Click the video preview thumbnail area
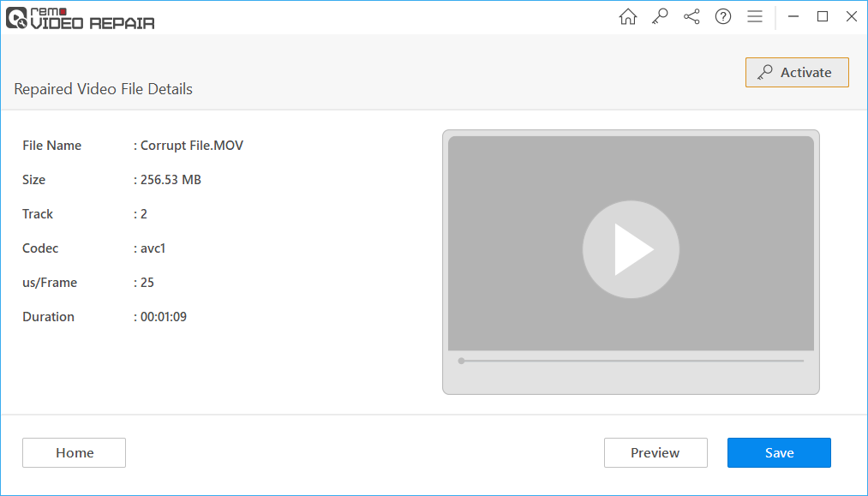 pos(631,249)
